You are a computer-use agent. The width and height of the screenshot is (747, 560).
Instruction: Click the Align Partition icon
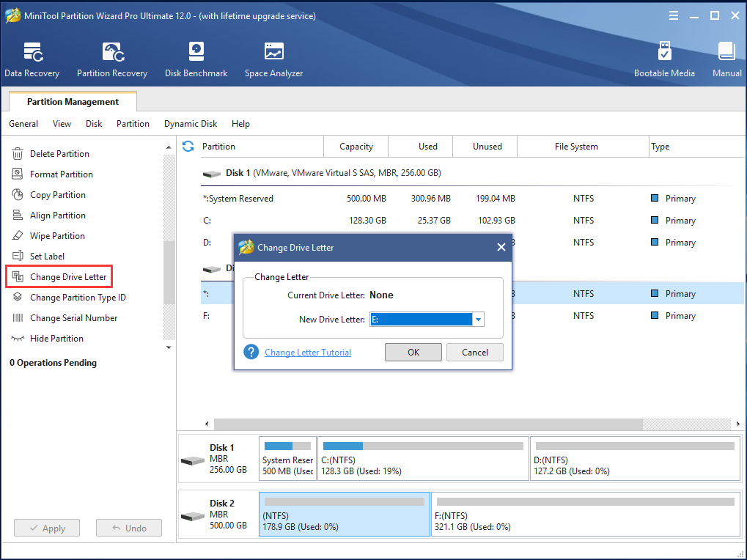click(18, 215)
